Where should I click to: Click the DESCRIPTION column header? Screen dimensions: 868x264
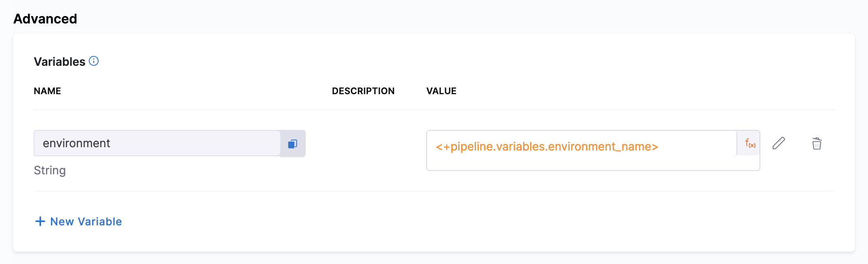(x=363, y=91)
